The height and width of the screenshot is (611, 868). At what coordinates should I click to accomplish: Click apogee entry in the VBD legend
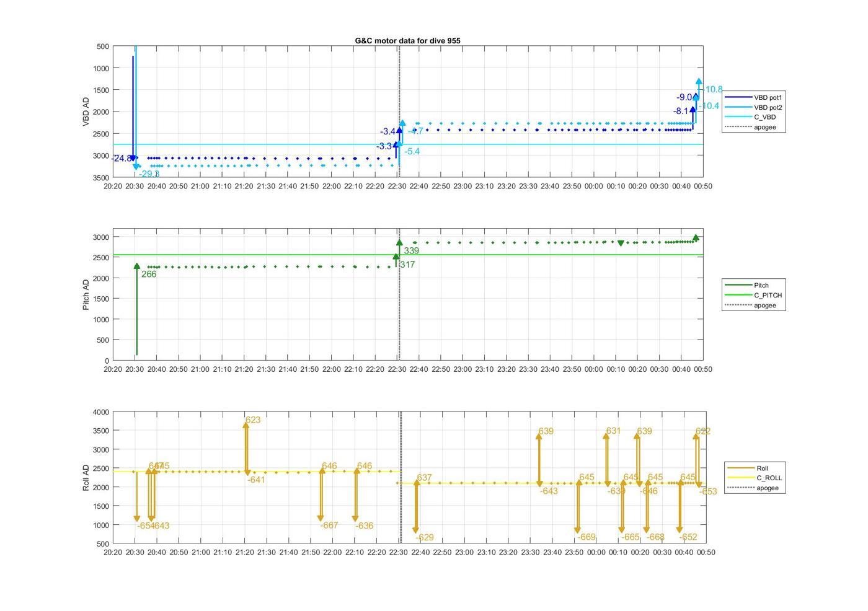pos(750,127)
